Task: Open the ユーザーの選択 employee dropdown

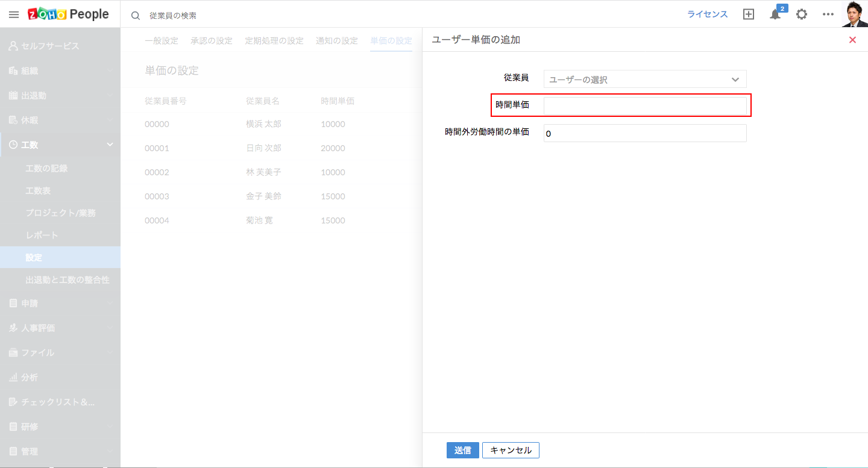Action: [645, 80]
